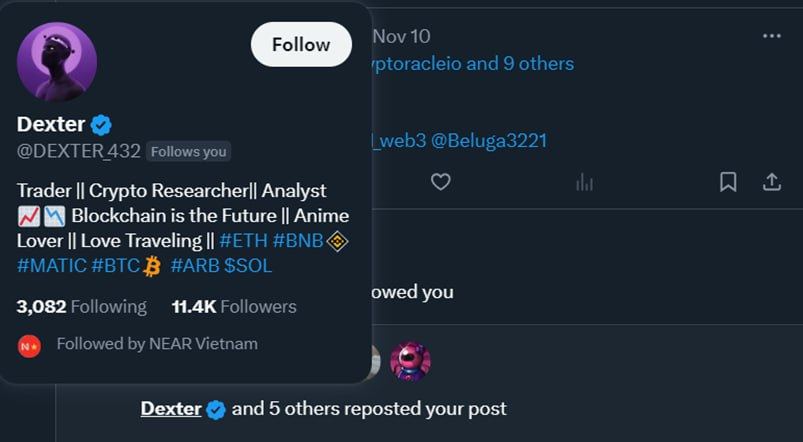
Task: Click Followed by NEAR Vietnam text
Action: coord(157,344)
